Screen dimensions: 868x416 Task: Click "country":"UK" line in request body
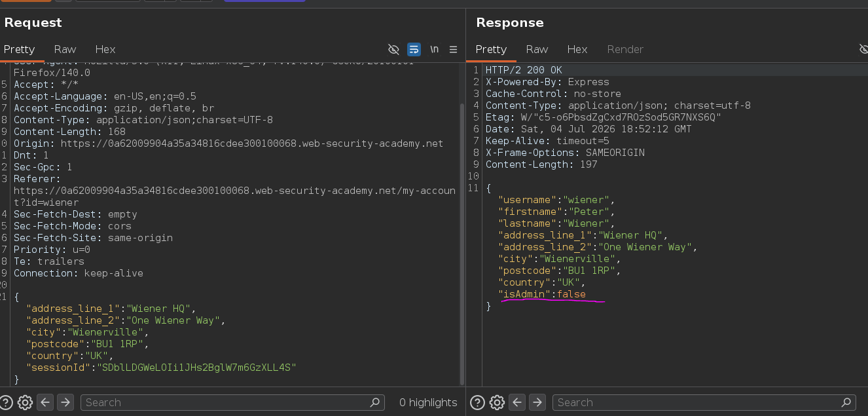[x=70, y=356]
